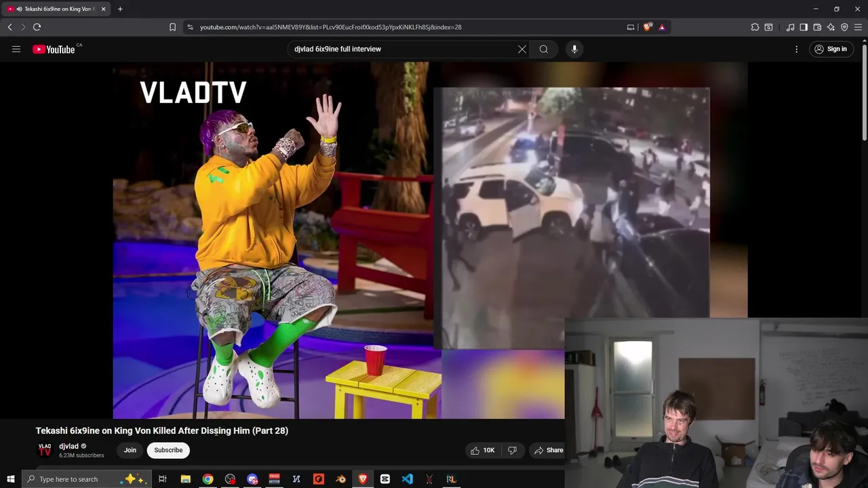Viewport: 868px width, 488px height.
Task: Start voice search with the microphone
Action: click(x=574, y=49)
